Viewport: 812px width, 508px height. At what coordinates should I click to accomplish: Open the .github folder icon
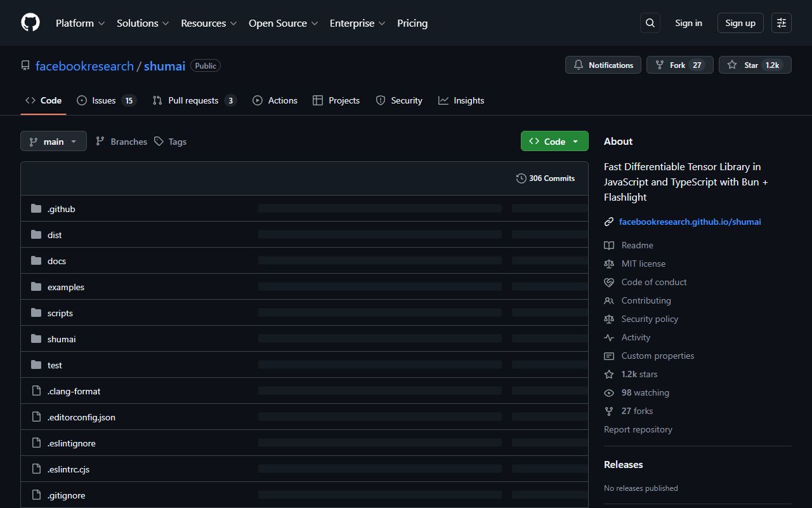click(x=36, y=208)
